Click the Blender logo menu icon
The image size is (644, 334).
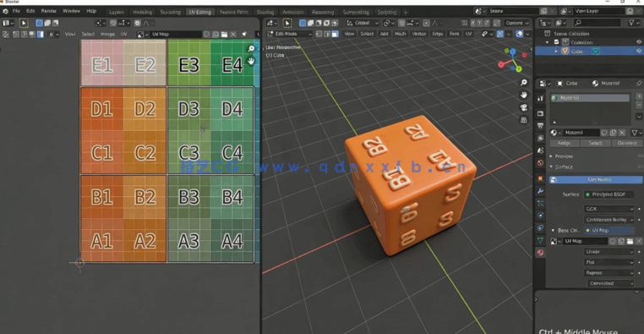[x=5, y=11]
